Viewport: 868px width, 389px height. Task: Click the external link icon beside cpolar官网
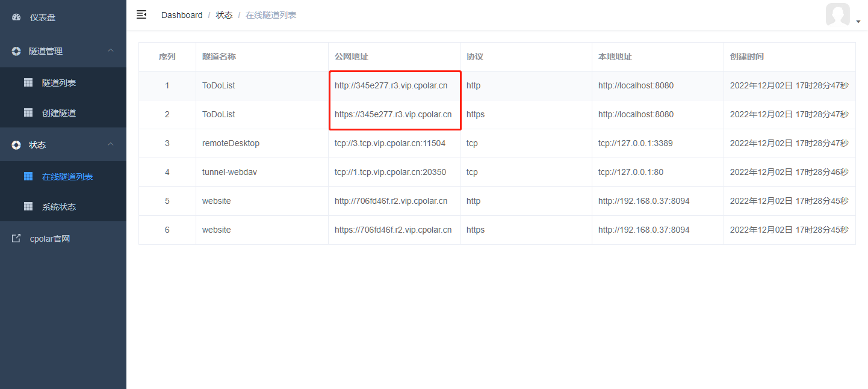[x=16, y=239]
